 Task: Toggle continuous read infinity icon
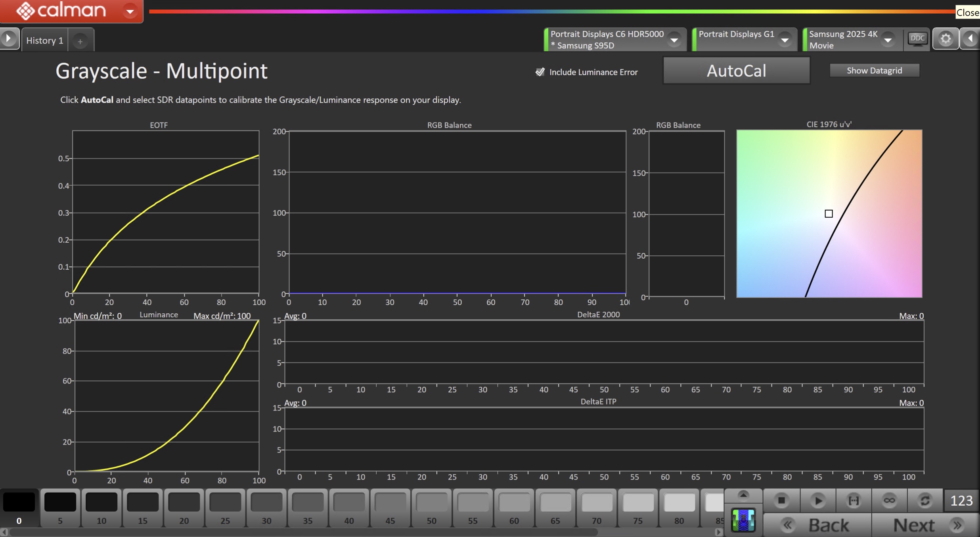889,501
